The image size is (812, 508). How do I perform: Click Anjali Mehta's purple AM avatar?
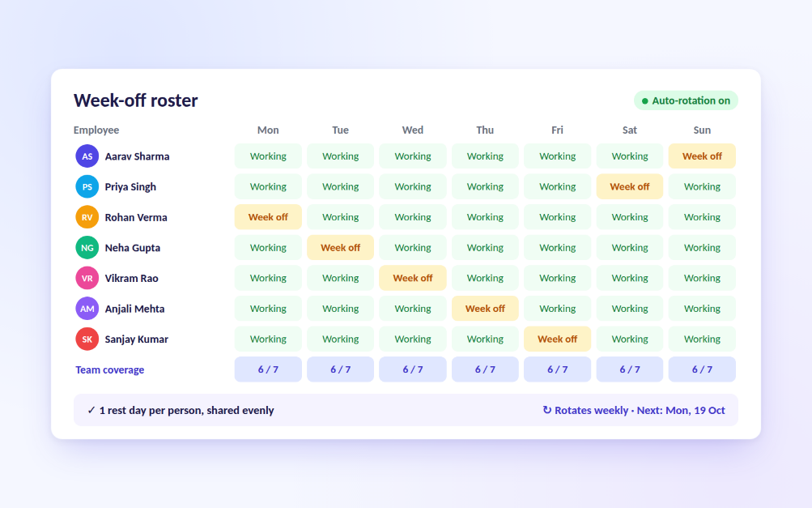click(x=87, y=309)
